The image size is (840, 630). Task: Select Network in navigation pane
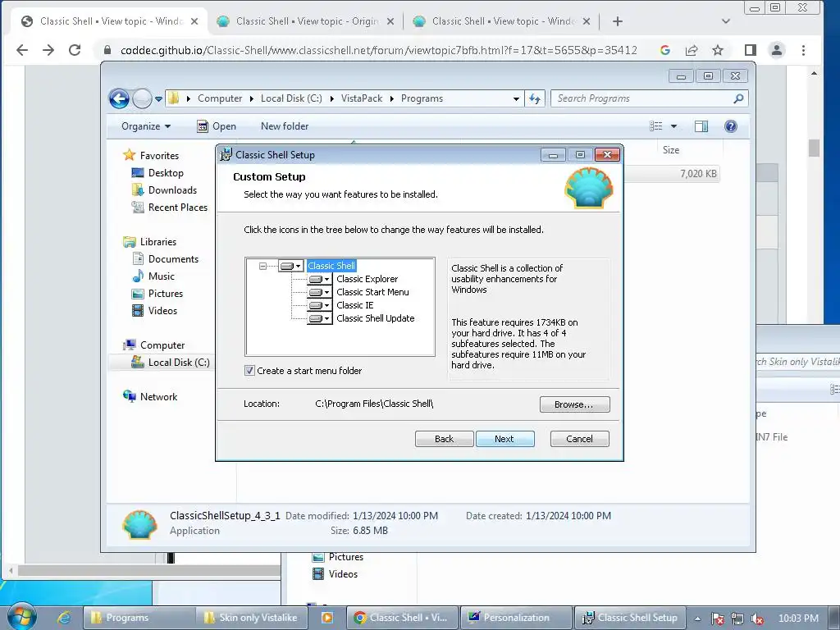coord(158,397)
